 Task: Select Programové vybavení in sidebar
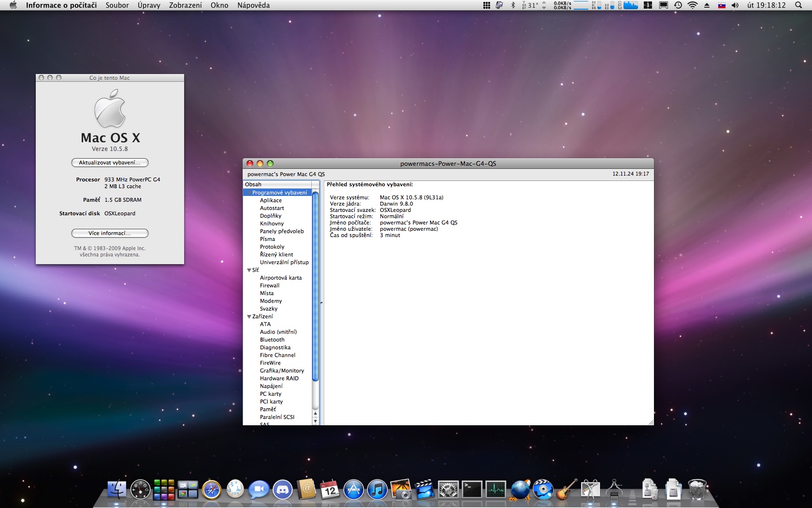pos(277,193)
